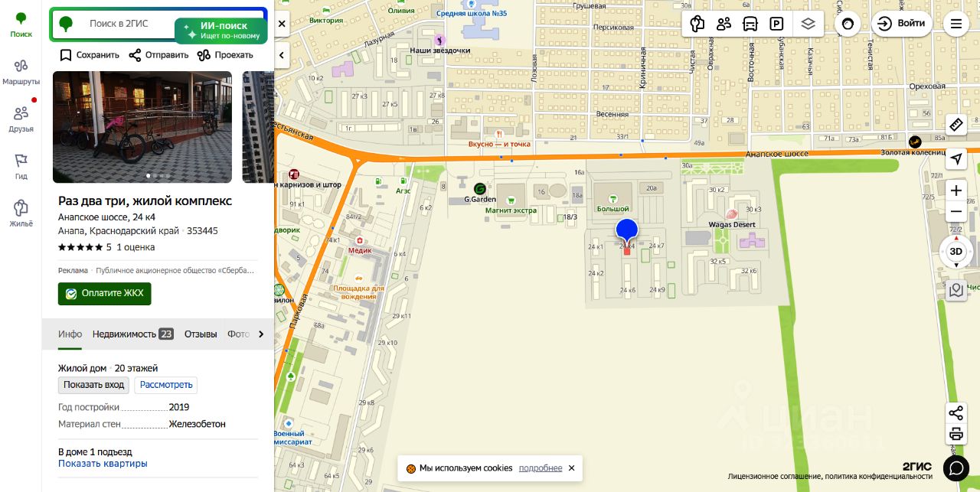Image resolution: width=980 pixels, height=492 pixels.
Task: Click the Наши звёздочки marker
Action: point(439,40)
